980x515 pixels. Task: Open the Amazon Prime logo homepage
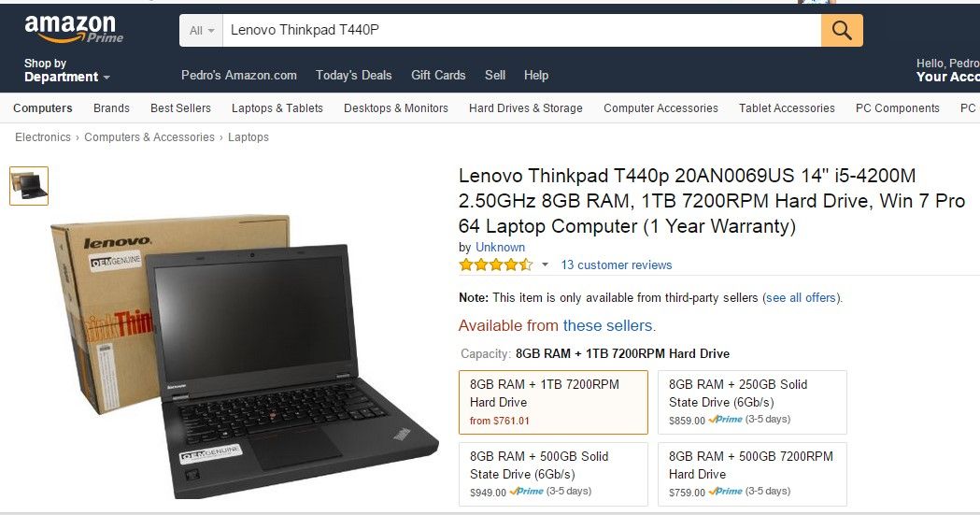(73, 29)
